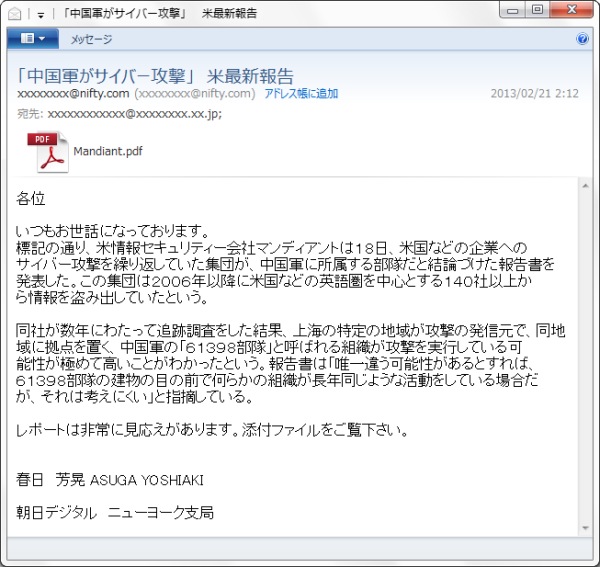The image size is (600, 567).
Task: Click the message body scroll up arrow
Action: point(585,186)
